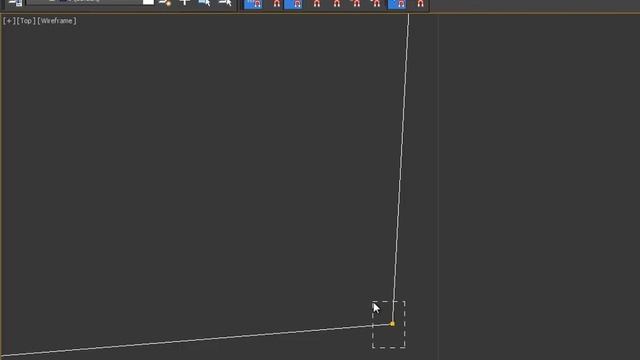
Task: Toggle the rightmost magnet snap icon
Action: coord(420,4)
